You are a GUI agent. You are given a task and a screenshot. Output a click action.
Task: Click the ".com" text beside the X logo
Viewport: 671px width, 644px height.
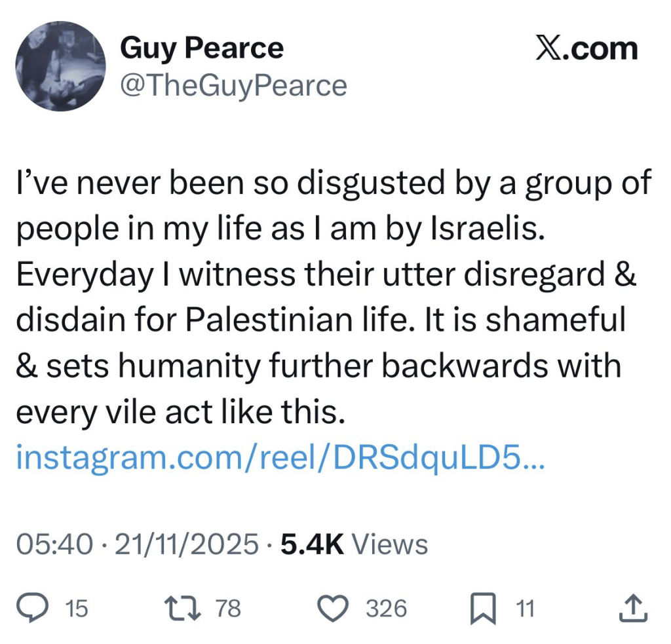[600, 49]
